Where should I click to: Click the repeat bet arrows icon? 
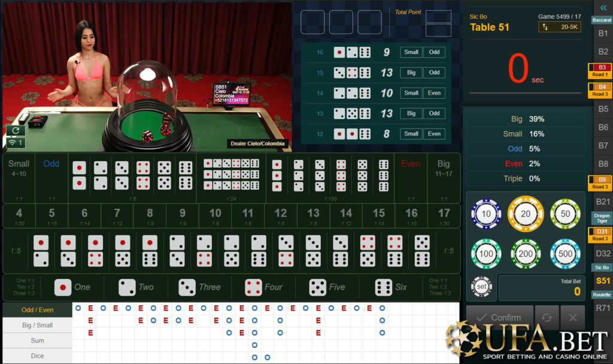tap(546, 317)
